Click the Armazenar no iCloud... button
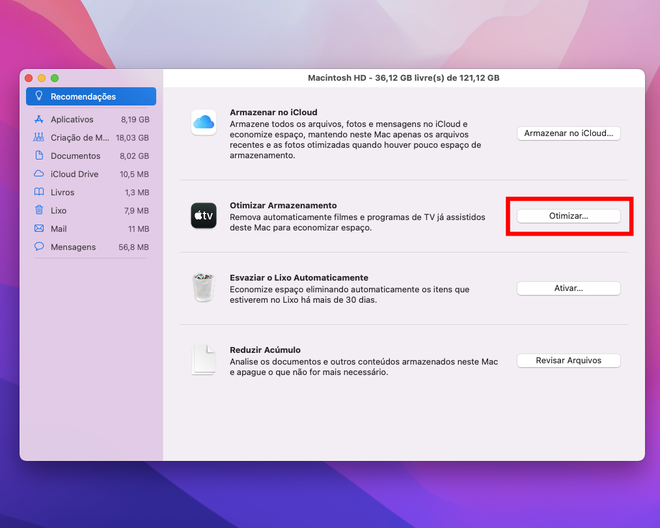This screenshot has width=660, height=528. click(568, 133)
